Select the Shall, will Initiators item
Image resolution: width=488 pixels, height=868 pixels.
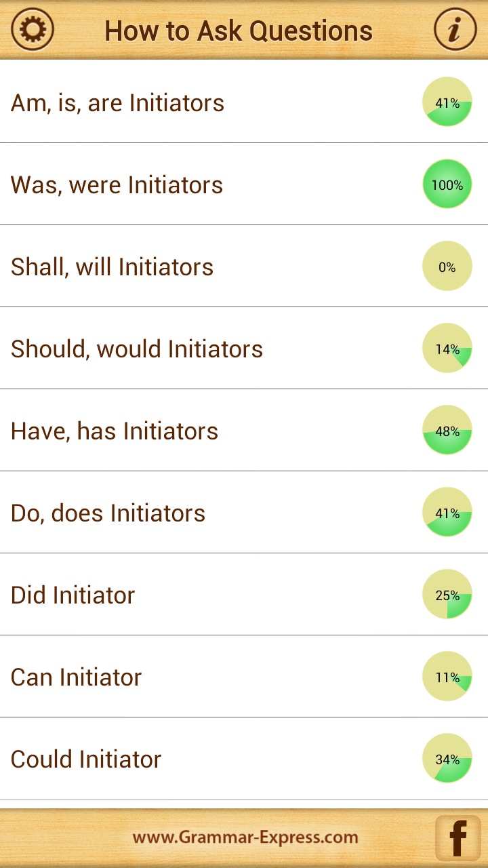point(244,266)
